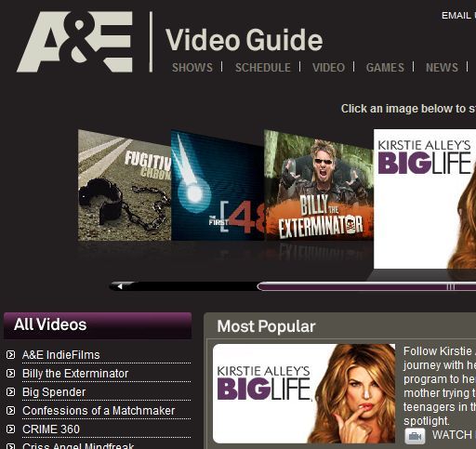This screenshot has height=449, width=476.
Task: Click the Most Popular Big Life thumbnail
Action: coord(304,393)
